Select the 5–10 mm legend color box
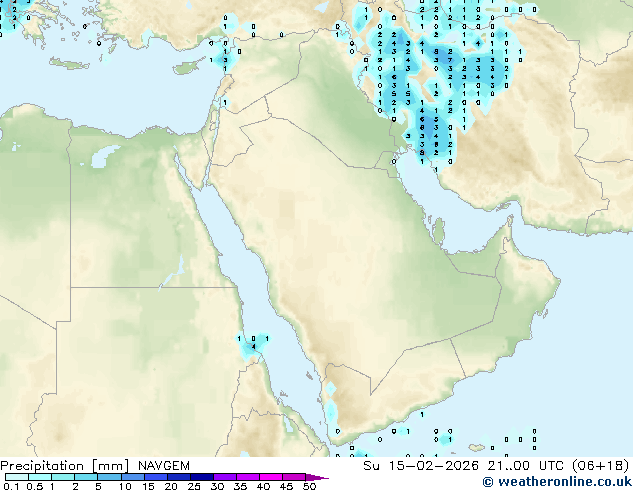Viewport: 634px width, 490px height. coord(109,477)
